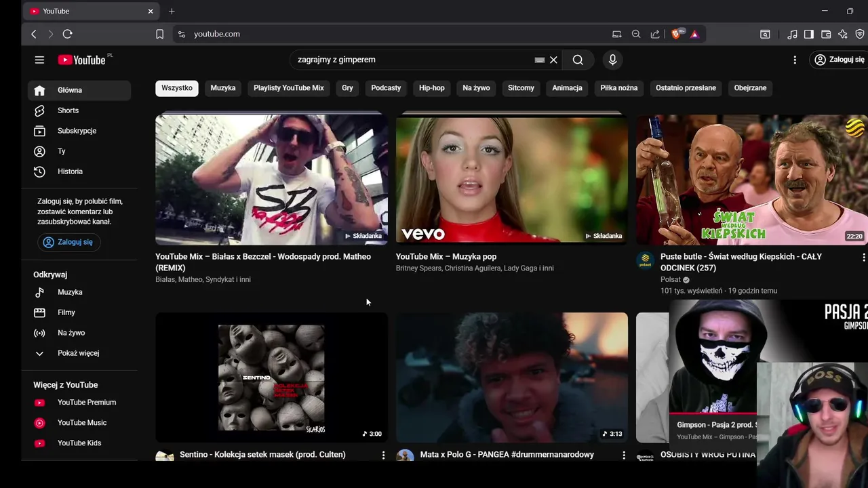Open YouTube Premium link

(79, 403)
